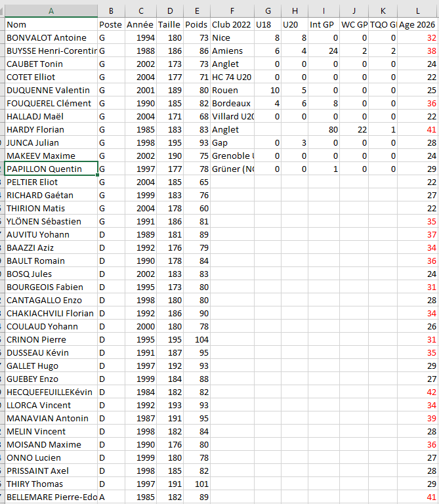Viewport: 439px width, 504px height.
Task: Click the 'Poste' header cell
Action: (111, 24)
